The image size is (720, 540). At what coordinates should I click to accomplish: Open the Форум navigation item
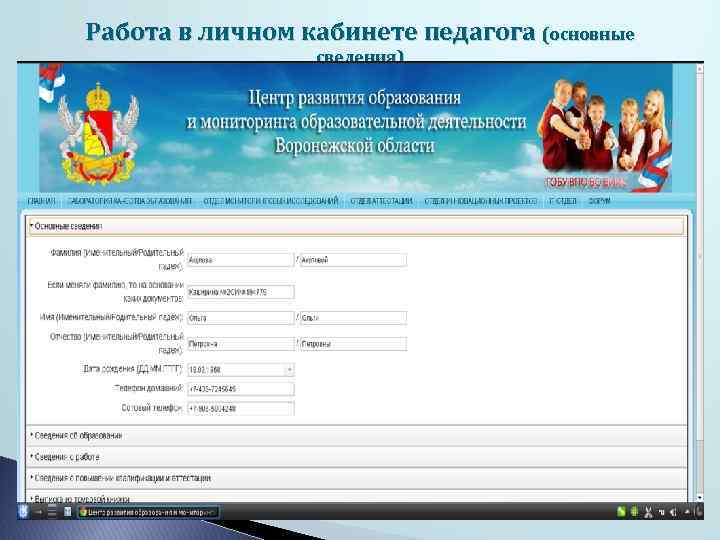pos(599,201)
